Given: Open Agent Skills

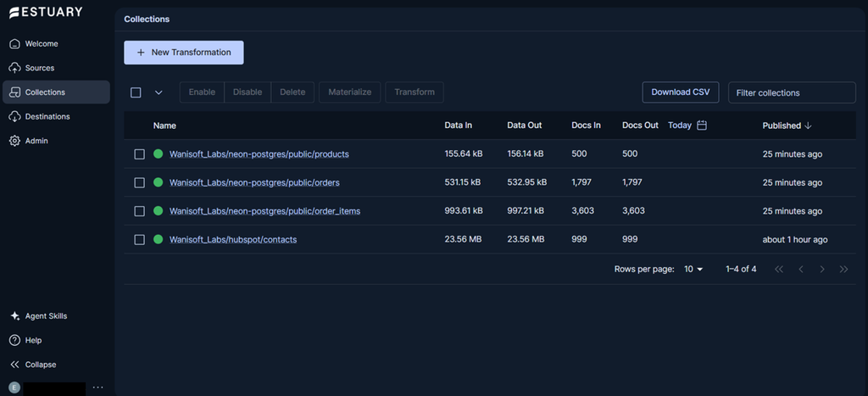Looking at the screenshot, I should 57,316.
